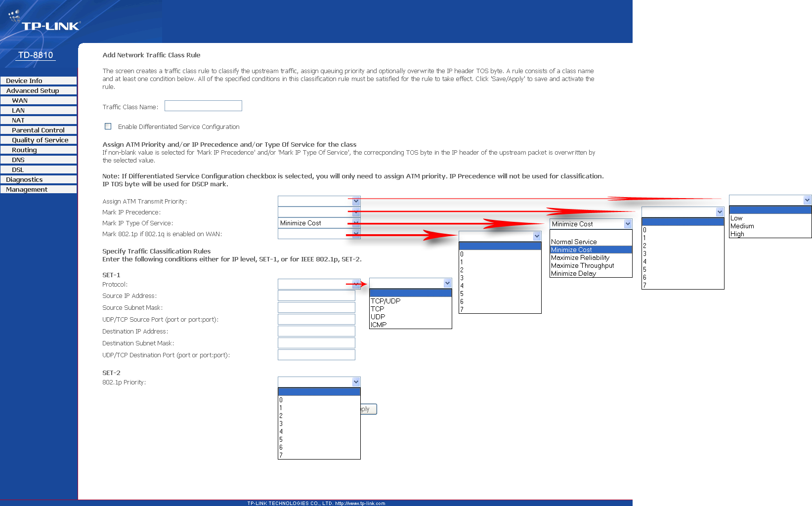Select value 4 in the SET-2 802.1p Priority list

click(x=319, y=431)
